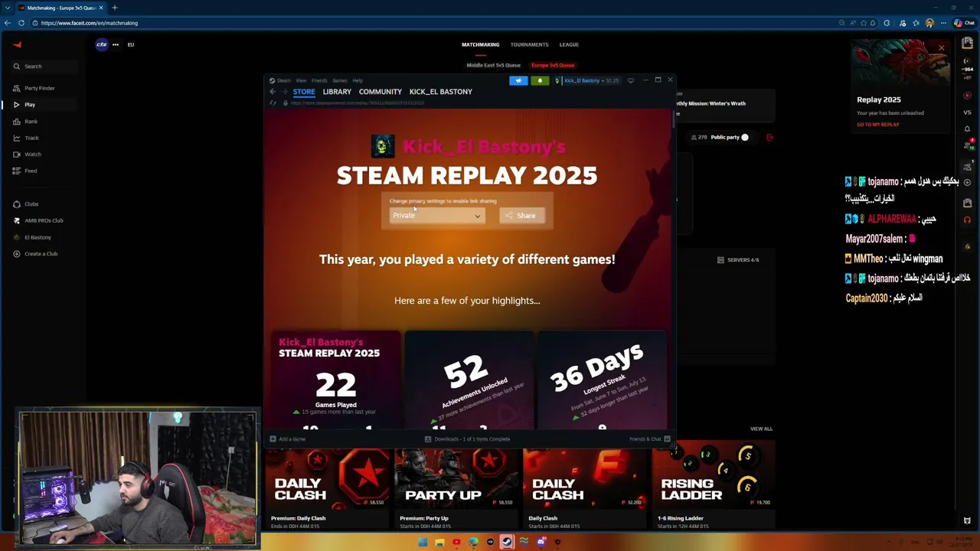Open Steam Downloads status
Image resolution: width=980 pixels, height=551 pixels.
tap(467, 439)
